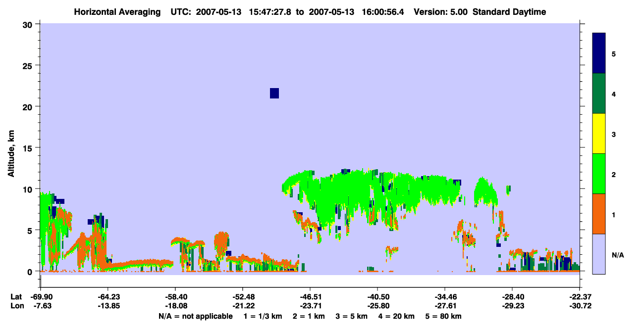Click the colorbar label '2'
Screen dimensions: 644x330
coord(614,175)
